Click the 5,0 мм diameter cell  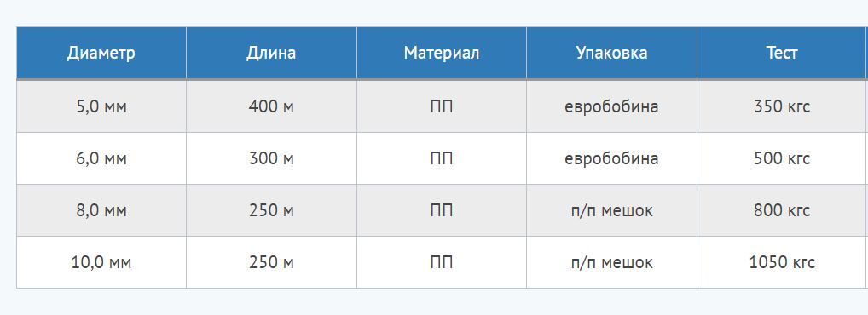click(x=101, y=106)
